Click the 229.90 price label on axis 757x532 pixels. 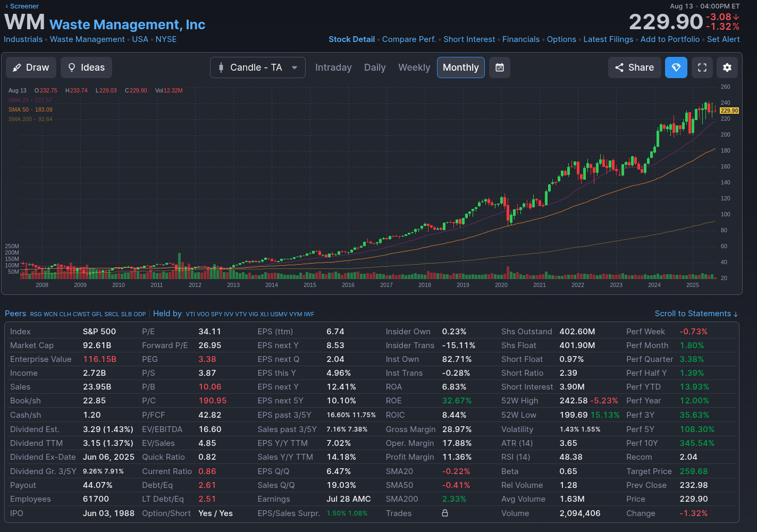click(x=729, y=111)
